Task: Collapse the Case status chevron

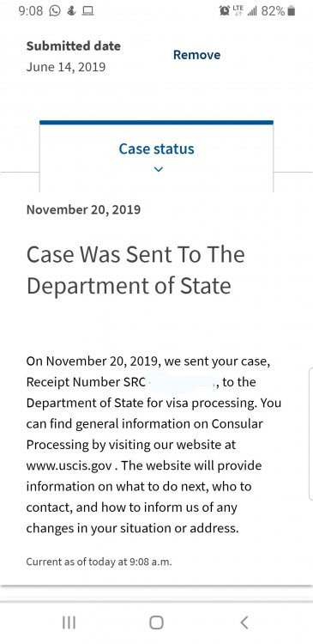Action: click(x=159, y=169)
